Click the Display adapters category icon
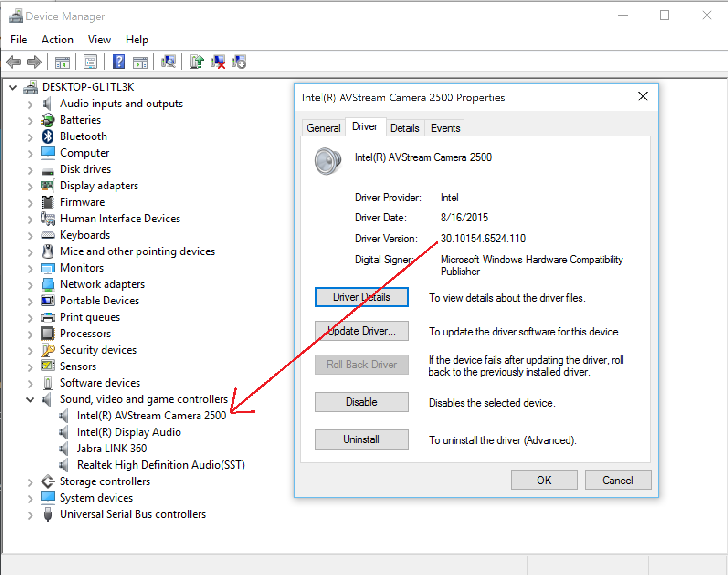Image resolution: width=728 pixels, height=575 pixels. (47, 186)
